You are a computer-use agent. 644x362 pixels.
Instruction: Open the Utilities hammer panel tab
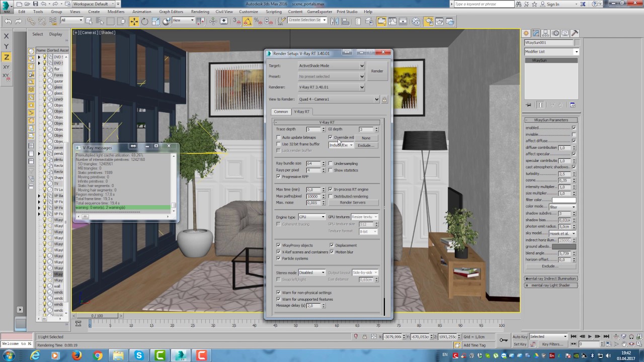(x=575, y=33)
